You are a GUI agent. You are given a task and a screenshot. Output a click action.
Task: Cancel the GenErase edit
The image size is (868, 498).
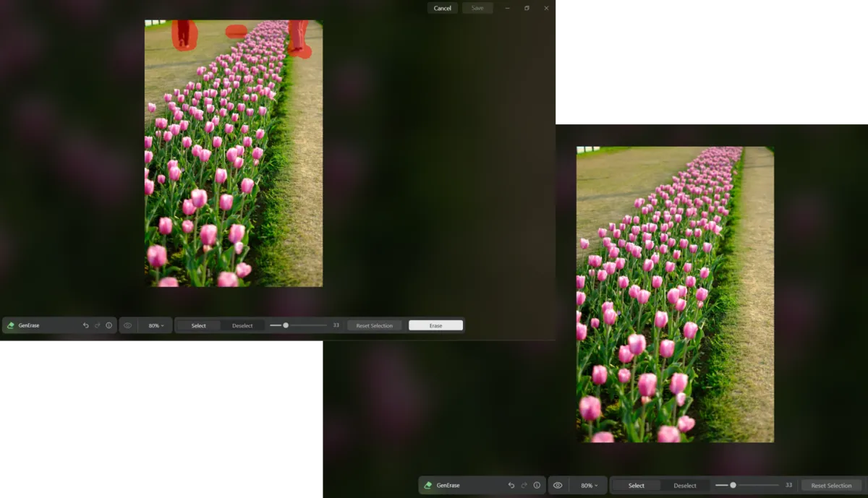(x=442, y=8)
